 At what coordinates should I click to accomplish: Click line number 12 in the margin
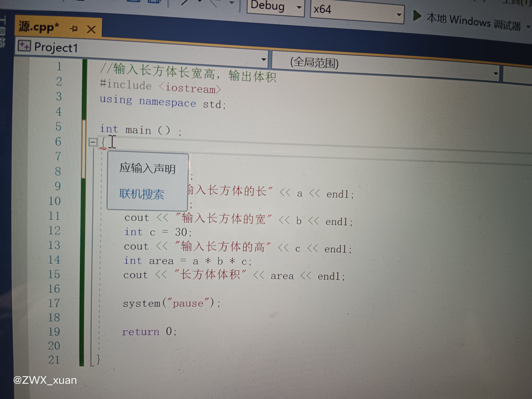(55, 230)
